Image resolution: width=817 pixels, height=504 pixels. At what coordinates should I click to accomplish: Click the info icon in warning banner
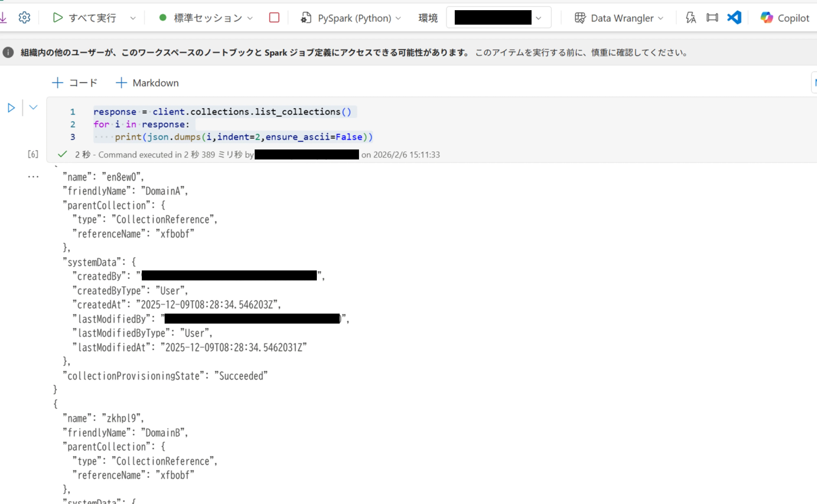click(x=8, y=52)
